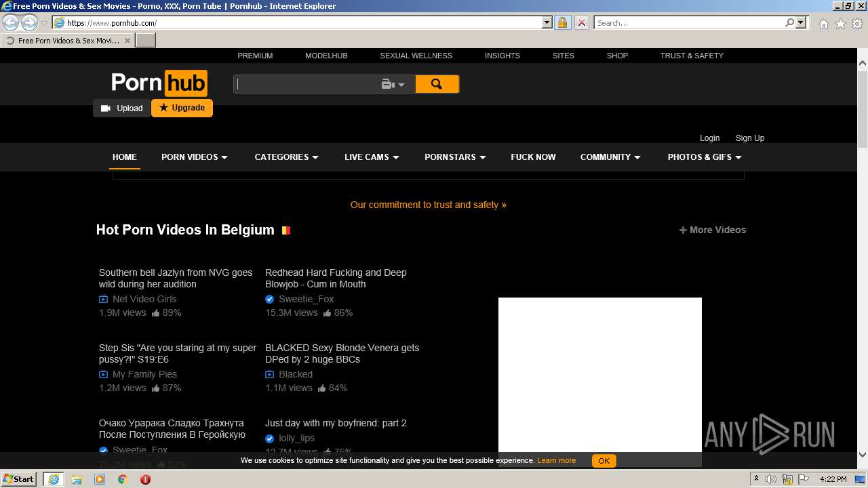Click the red X stop loading button
This screenshot has width=868, height=488.
pos(581,22)
